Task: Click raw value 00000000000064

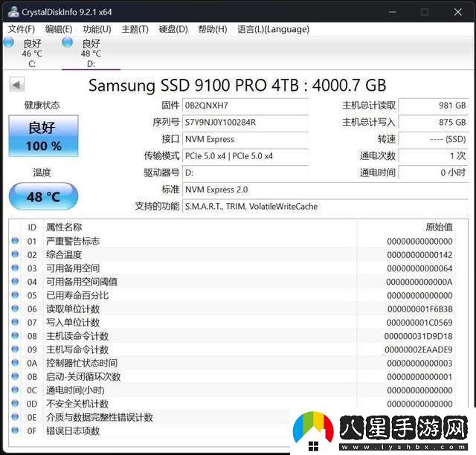Action: pyautogui.click(x=419, y=268)
